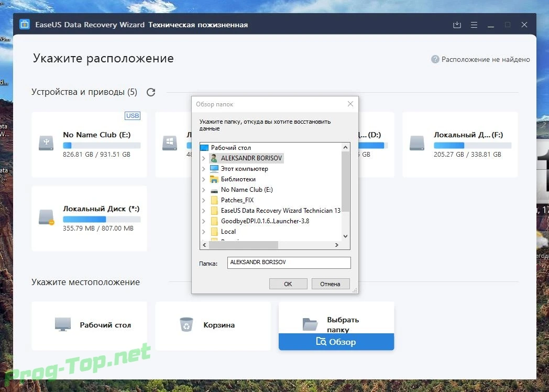Expand the EaseUS Data Recovery Wizard Technician node
Image resolution: width=549 pixels, height=392 pixels.
click(204, 211)
